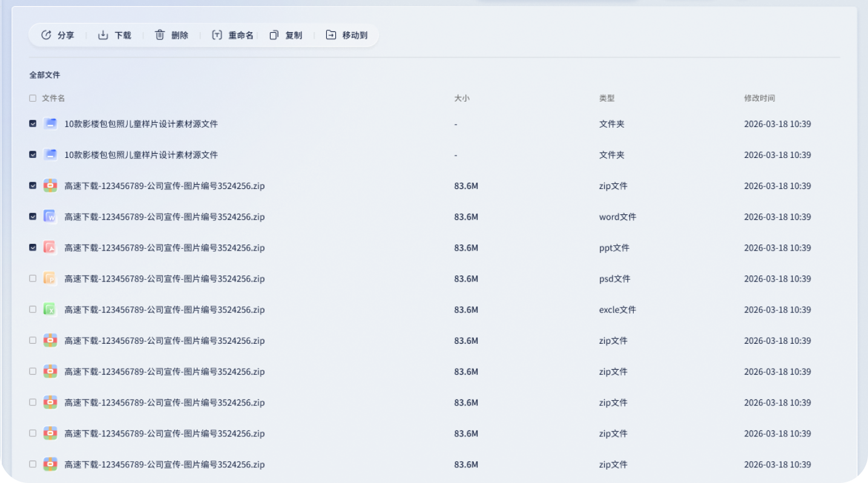Click the 类型 column header
Viewport: 868px width, 483px height.
607,98
